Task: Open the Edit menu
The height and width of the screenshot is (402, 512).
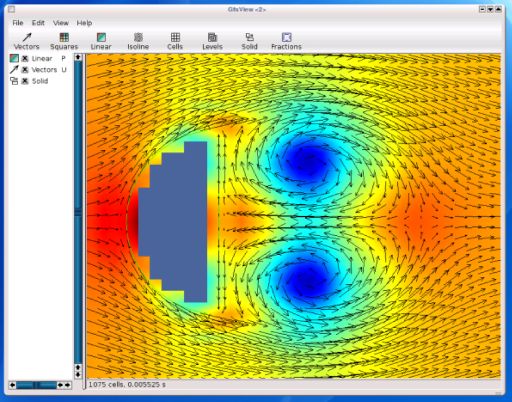Action: tap(38, 23)
